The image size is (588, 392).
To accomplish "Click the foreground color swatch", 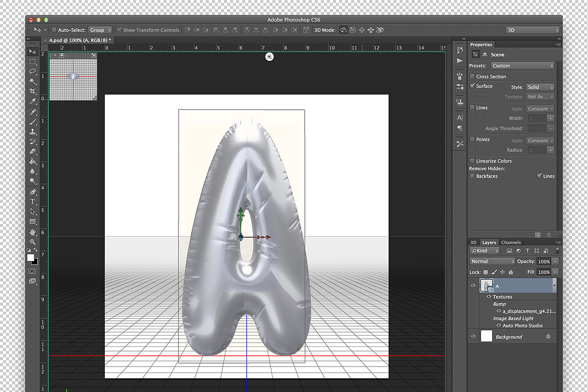I will pyautogui.click(x=30, y=257).
